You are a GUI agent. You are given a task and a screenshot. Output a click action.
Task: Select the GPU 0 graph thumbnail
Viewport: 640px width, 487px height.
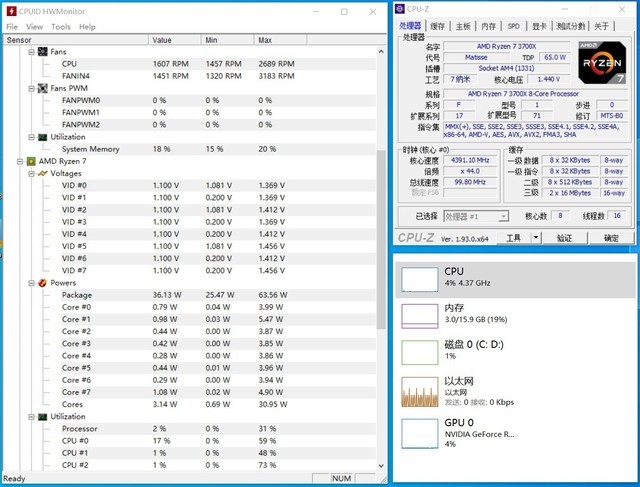point(420,434)
